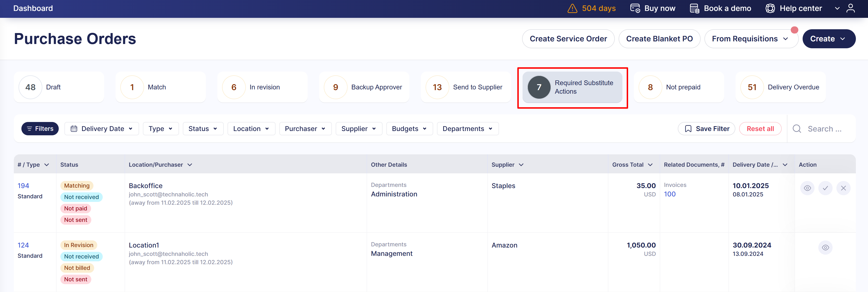Open the Supplier filter dropdown
868x292 pixels.
(359, 129)
